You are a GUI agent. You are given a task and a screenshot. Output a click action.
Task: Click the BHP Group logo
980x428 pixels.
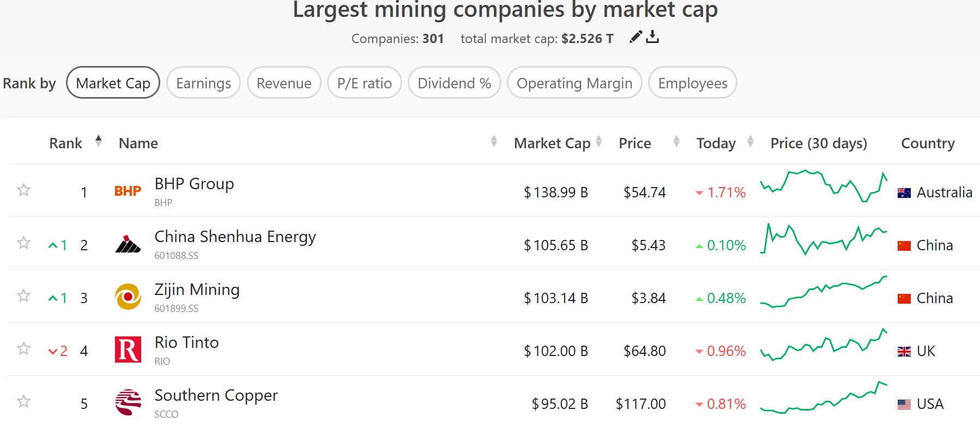[128, 191]
